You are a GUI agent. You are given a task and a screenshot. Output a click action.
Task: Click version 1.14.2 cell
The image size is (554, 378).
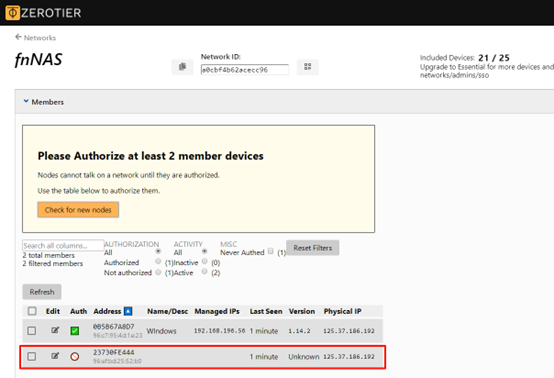point(299,331)
